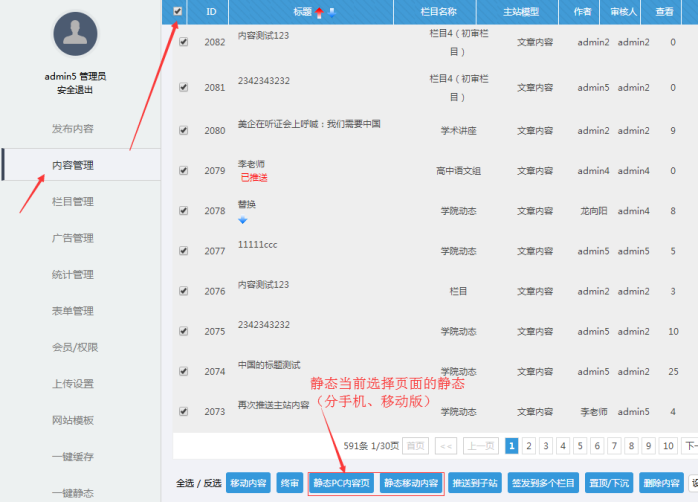698x502 pixels.
Task: Click the 静态移动内容 button
Action: (410, 483)
